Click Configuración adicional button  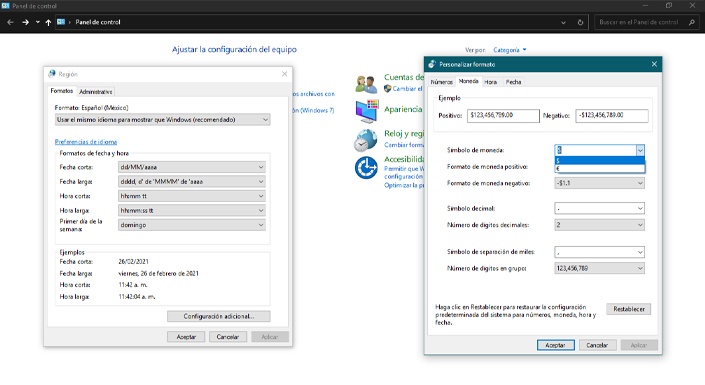pos(219,316)
